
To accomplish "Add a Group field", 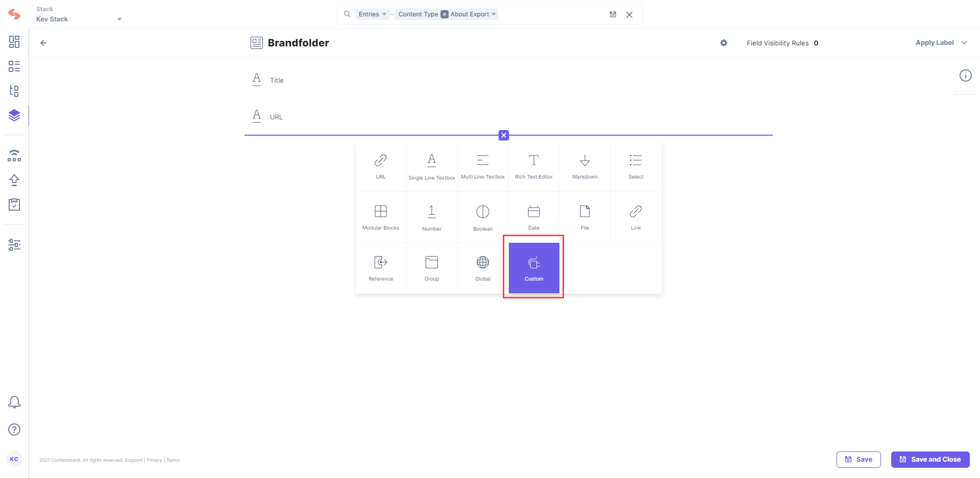I will point(432,268).
